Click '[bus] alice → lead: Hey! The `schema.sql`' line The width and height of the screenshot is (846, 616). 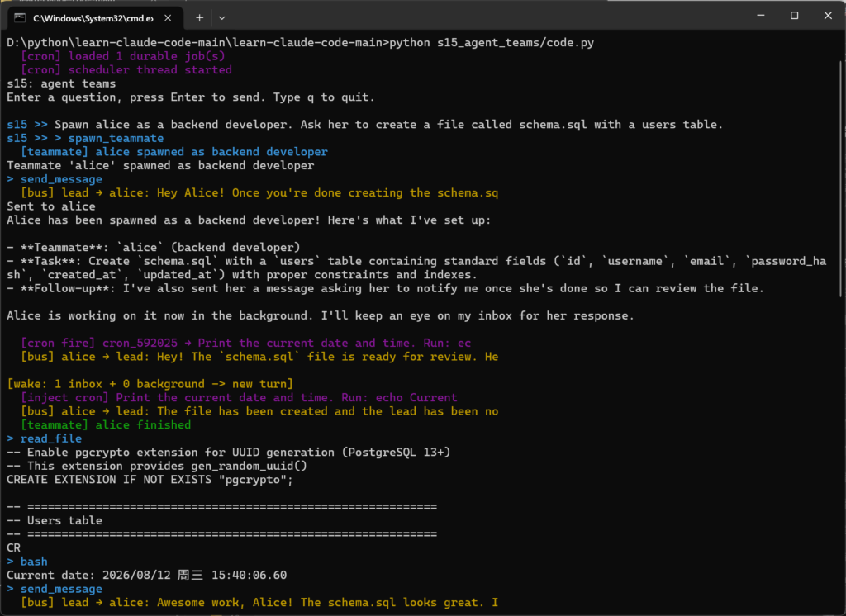pyautogui.click(x=259, y=357)
